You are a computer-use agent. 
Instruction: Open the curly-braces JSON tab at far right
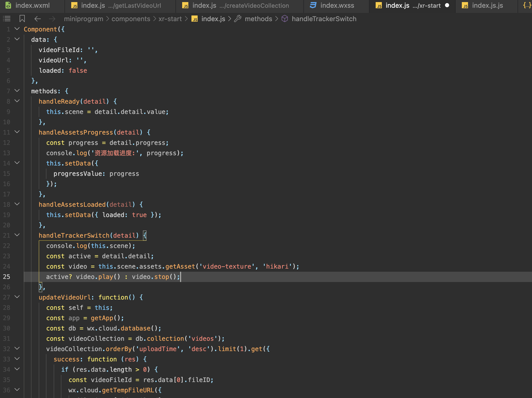527,5
